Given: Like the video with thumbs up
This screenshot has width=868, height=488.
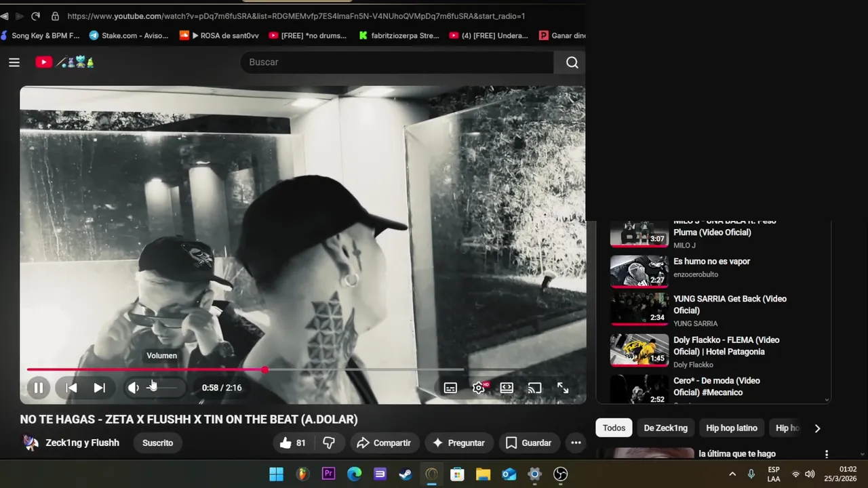Looking at the screenshot, I should (x=292, y=443).
